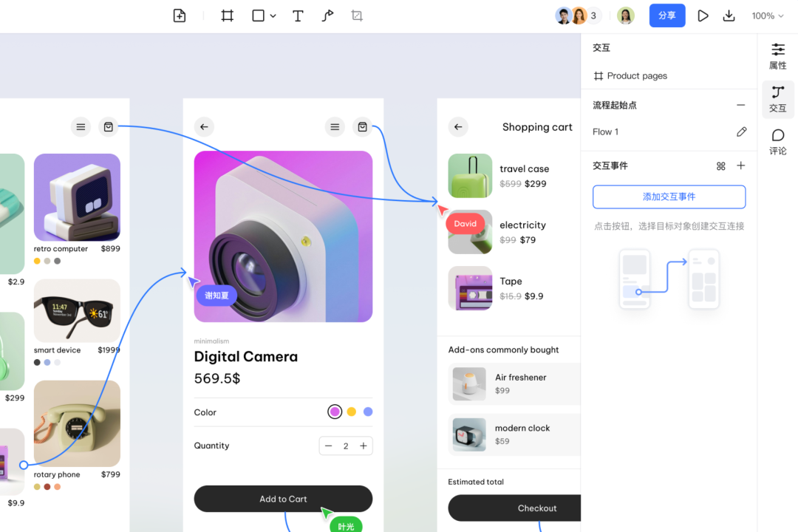Viewport: 798px width, 532px height.
Task: Click back arrow on Digital Camera page
Action: pos(204,127)
